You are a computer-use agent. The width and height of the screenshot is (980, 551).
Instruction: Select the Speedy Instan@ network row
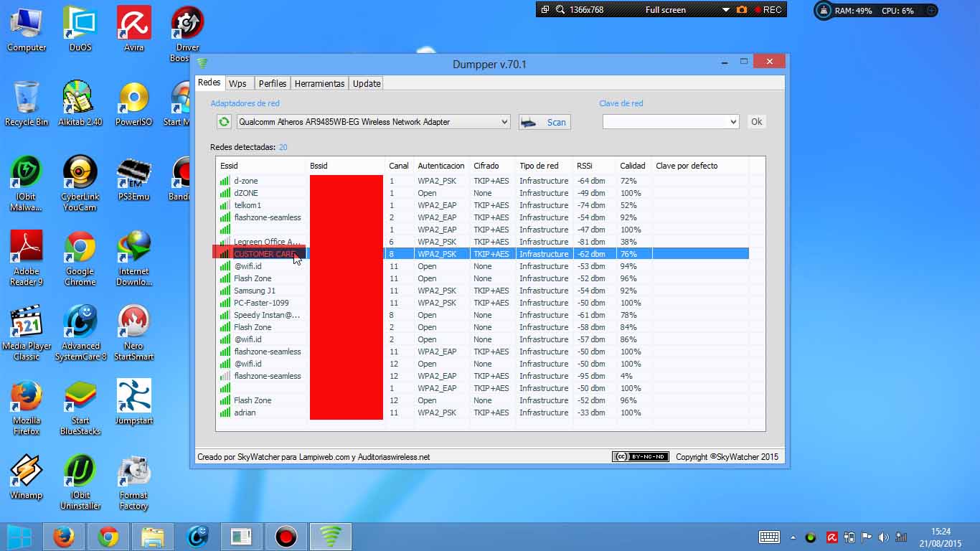click(x=483, y=315)
